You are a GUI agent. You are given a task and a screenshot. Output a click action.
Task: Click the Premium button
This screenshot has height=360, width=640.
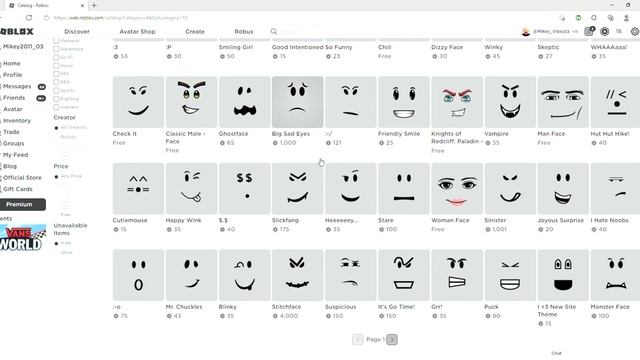22,204
